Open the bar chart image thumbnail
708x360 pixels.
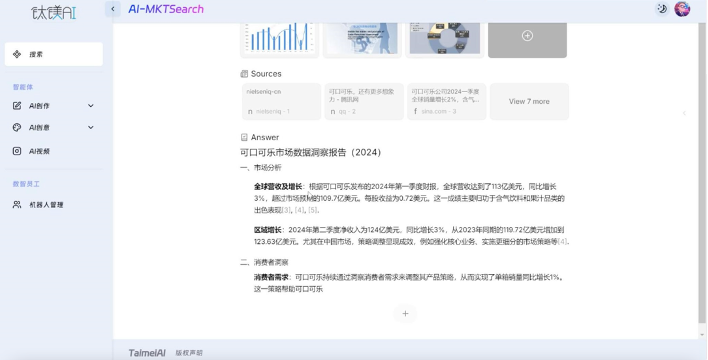[279, 39]
